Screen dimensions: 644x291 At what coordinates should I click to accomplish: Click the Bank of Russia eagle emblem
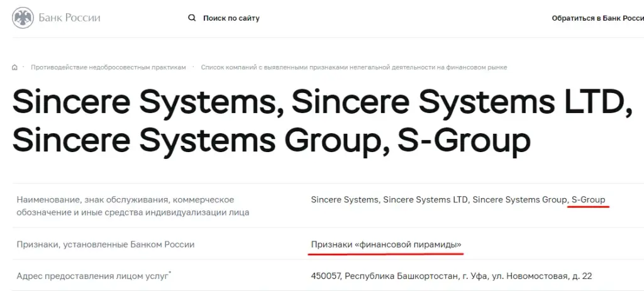click(23, 18)
